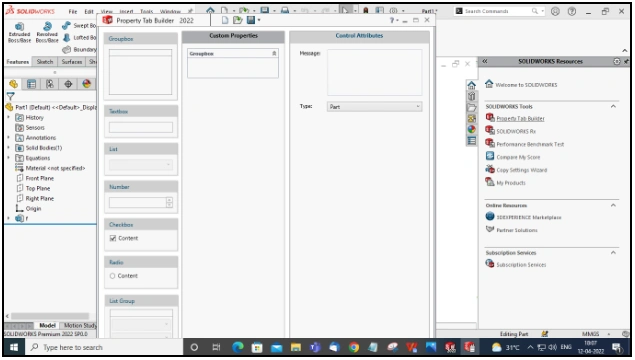Open the ConfigurationManager tab icon

50,84
